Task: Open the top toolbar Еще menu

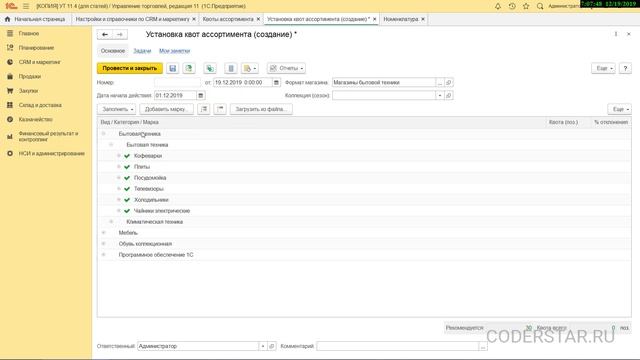Action: click(603, 68)
